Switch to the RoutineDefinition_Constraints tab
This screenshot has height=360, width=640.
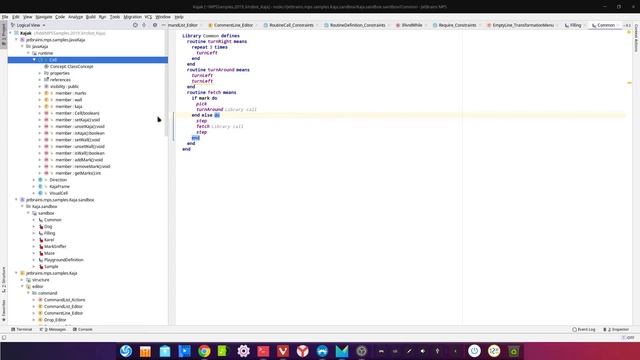click(357, 25)
